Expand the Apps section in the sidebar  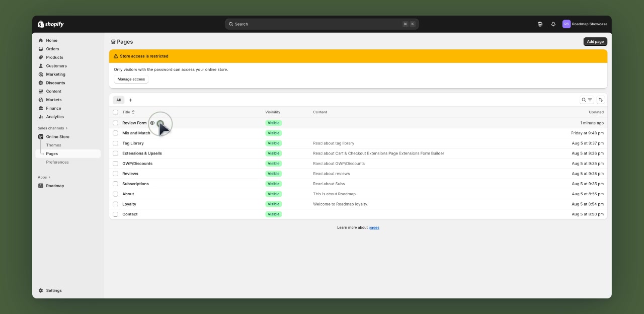pos(44,177)
